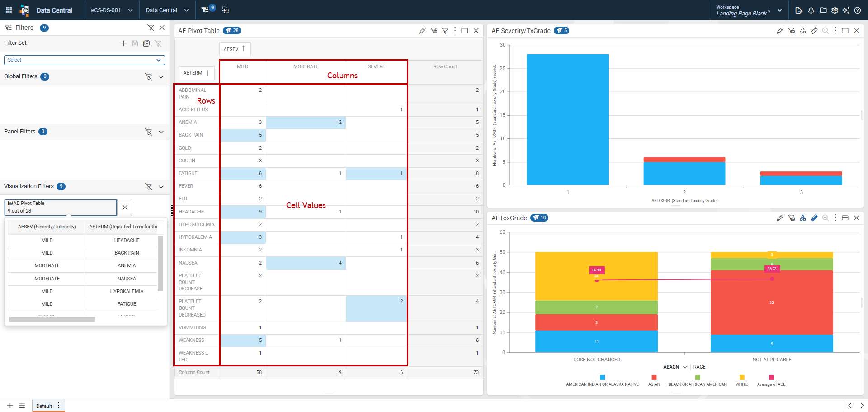The height and width of the screenshot is (412, 868).
Task: Open the Default page tab menu
Action: (59, 405)
